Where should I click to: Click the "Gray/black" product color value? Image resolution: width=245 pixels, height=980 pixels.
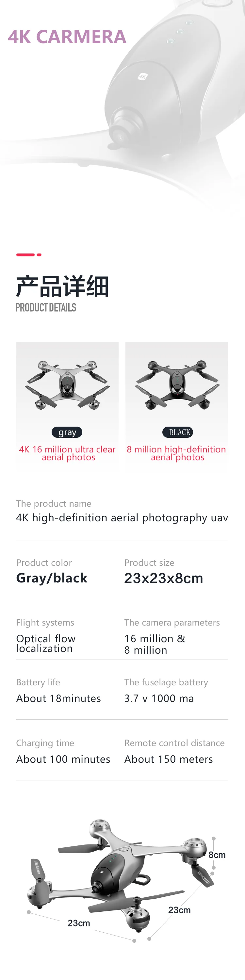click(x=52, y=578)
